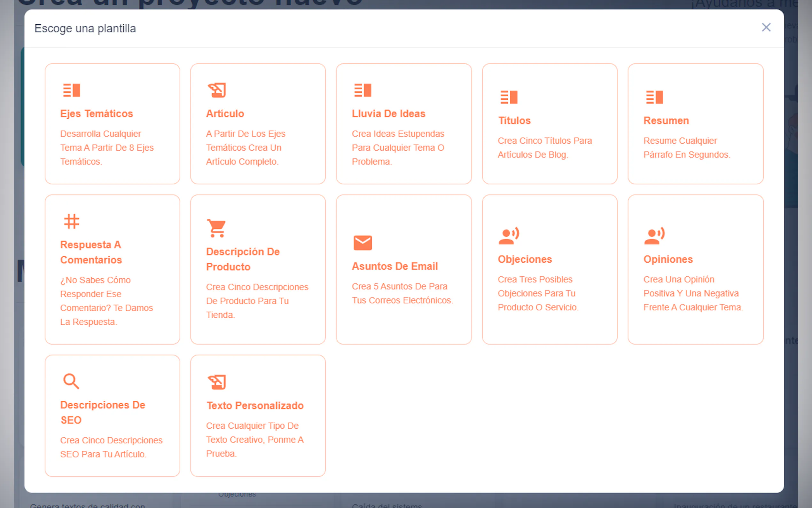812x508 pixels.
Task: Click the magnifying glass SEO icon
Action: coord(71,381)
